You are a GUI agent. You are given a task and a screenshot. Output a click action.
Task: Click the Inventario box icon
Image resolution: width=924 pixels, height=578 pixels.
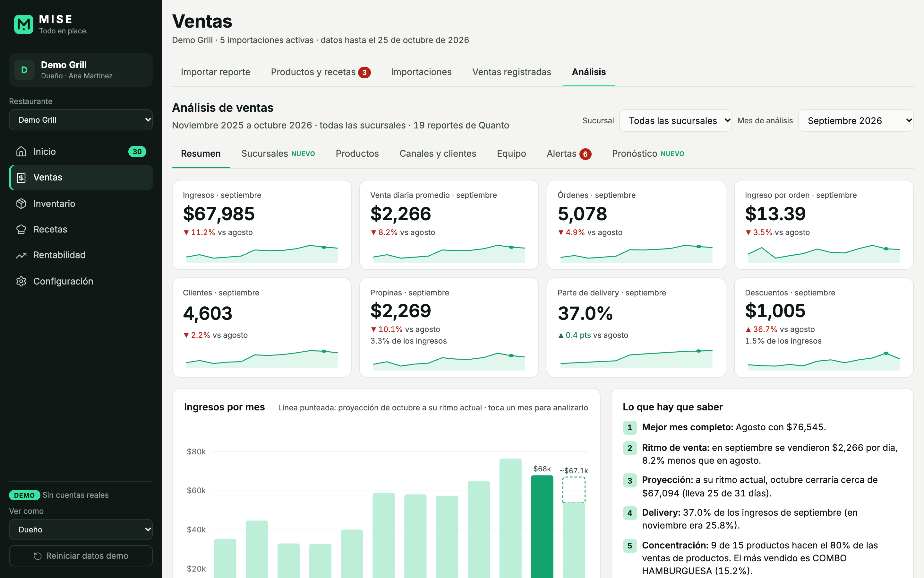coord(21,203)
